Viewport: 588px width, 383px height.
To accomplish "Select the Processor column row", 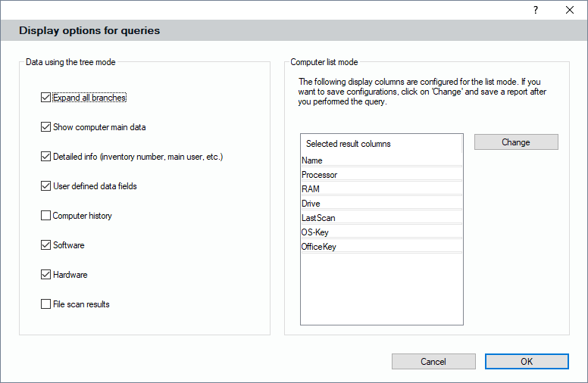I will click(381, 175).
